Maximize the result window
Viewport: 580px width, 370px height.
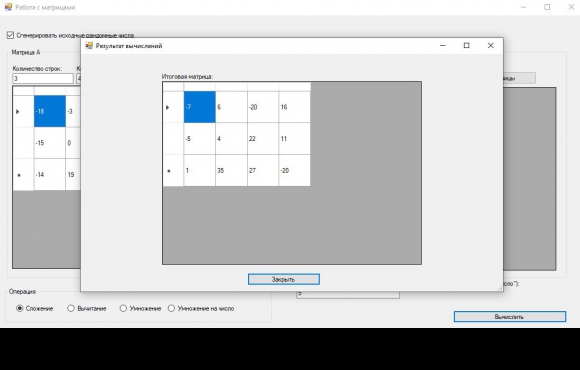[466, 46]
